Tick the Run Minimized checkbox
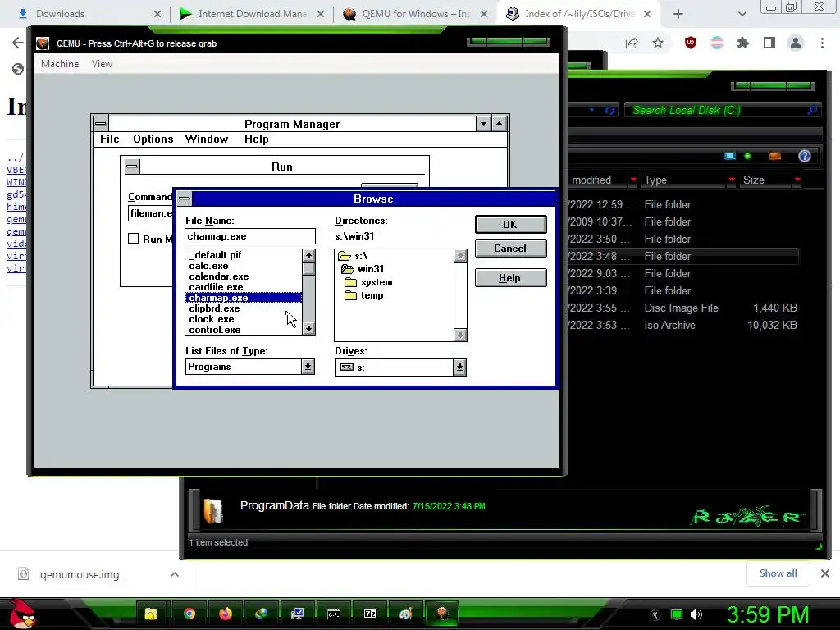This screenshot has width=840, height=630. (x=134, y=239)
